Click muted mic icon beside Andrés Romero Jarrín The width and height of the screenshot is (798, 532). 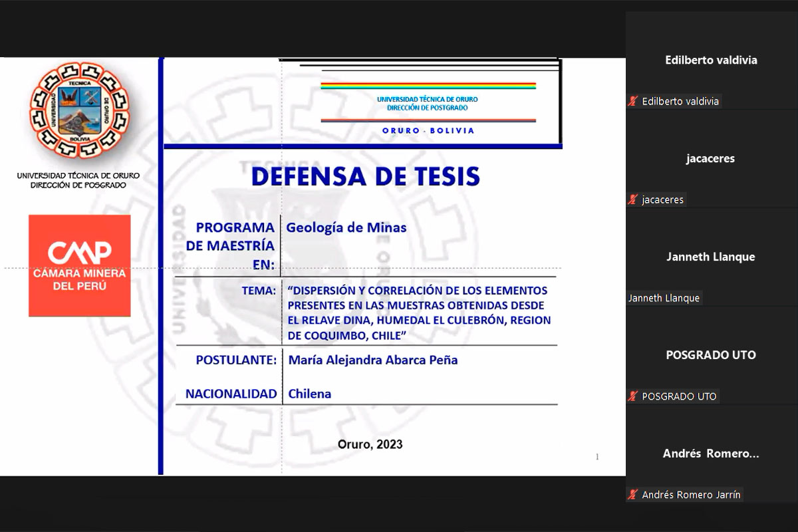point(633,494)
